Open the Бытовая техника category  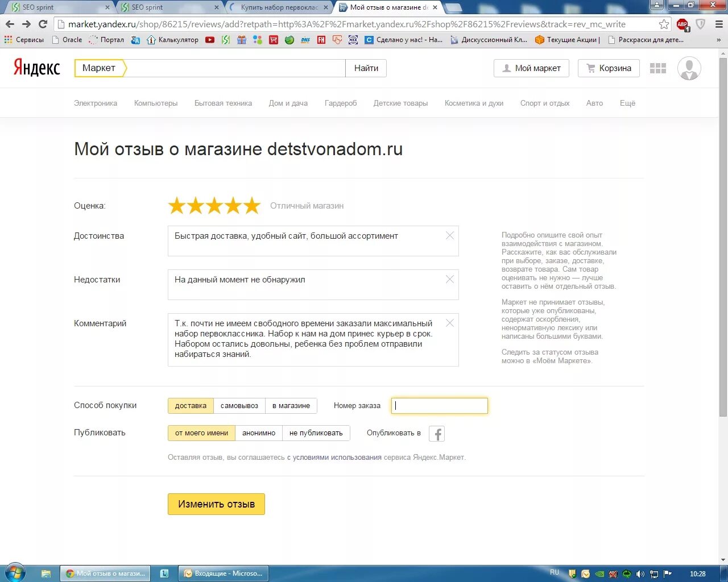(x=223, y=103)
